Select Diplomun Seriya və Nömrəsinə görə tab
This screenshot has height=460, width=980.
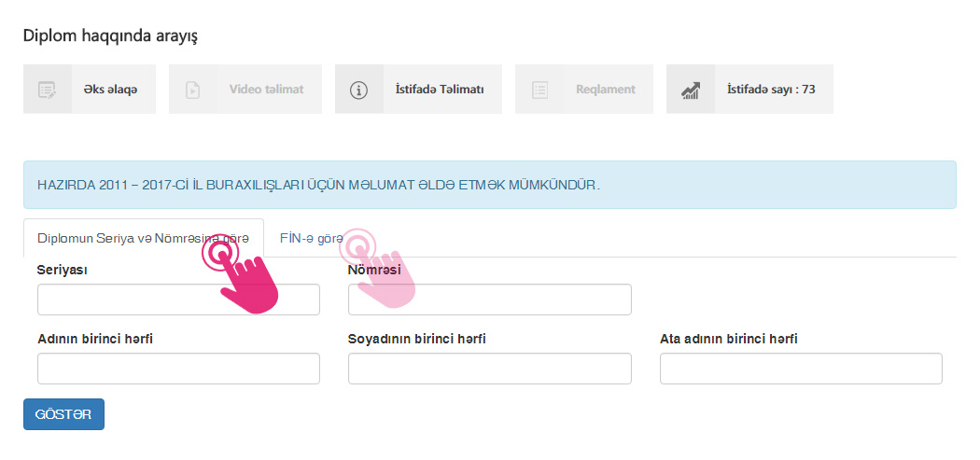tap(143, 238)
